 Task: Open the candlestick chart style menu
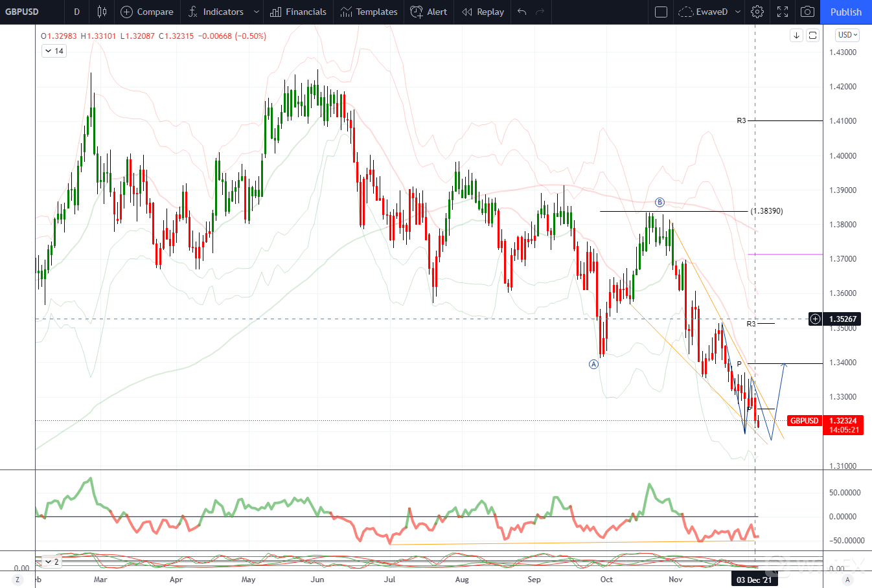coord(102,12)
